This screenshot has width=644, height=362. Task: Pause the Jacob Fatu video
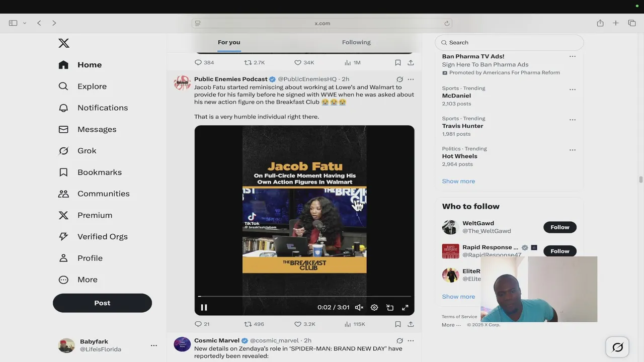point(204,307)
